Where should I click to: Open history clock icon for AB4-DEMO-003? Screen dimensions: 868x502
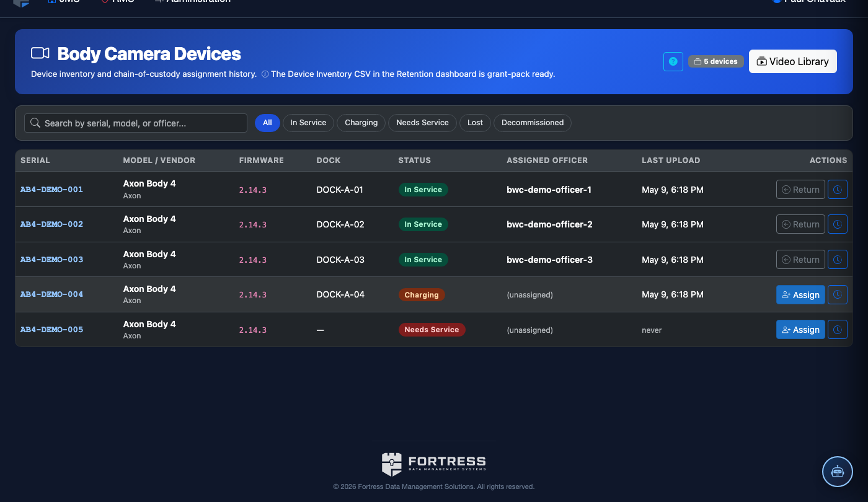[838, 260]
